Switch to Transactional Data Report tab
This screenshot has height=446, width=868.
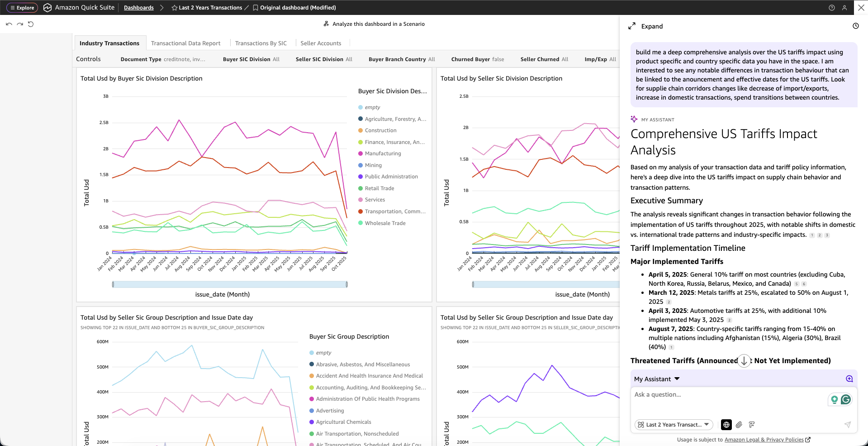click(185, 43)
